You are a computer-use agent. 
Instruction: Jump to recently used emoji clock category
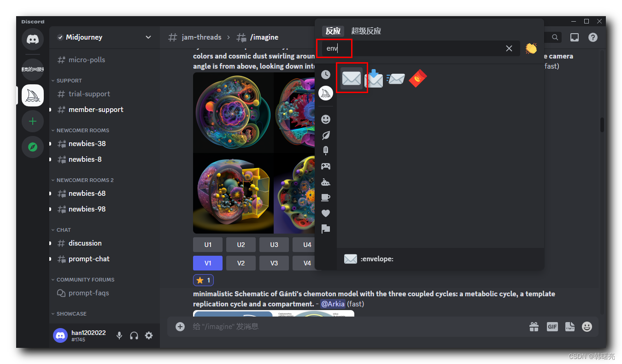click(x=326, y=75)
